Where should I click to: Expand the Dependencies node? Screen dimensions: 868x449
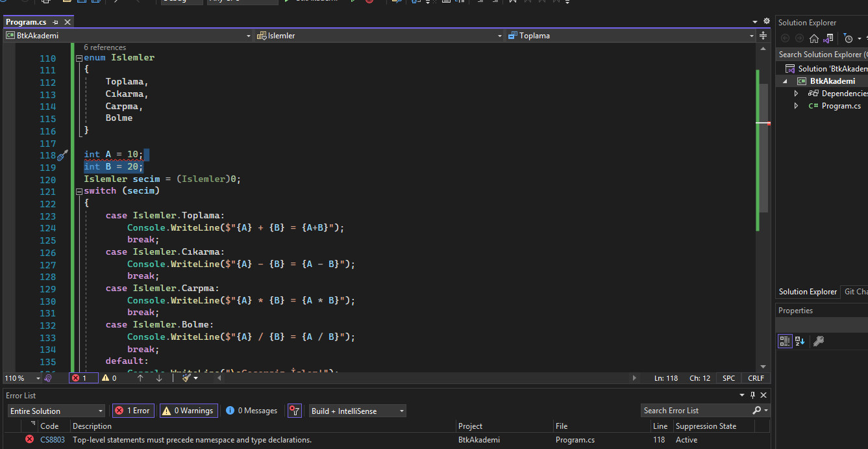click(796, 94)
